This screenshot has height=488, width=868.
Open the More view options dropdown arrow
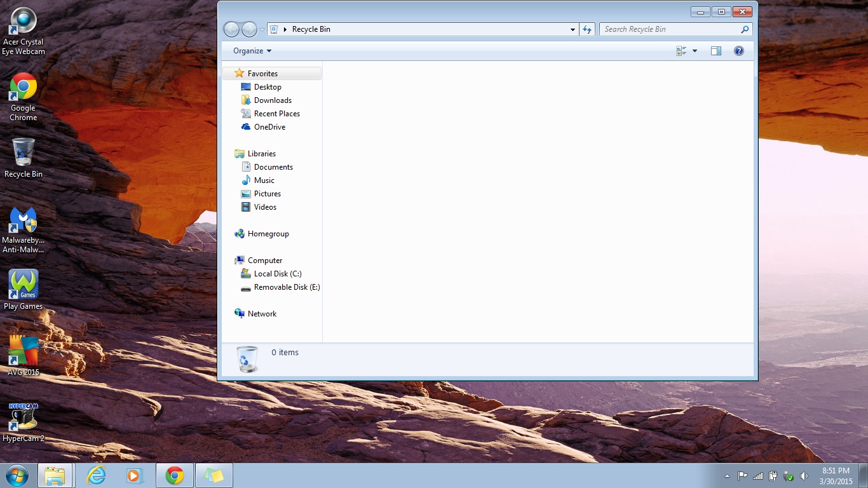coord(695,51)
